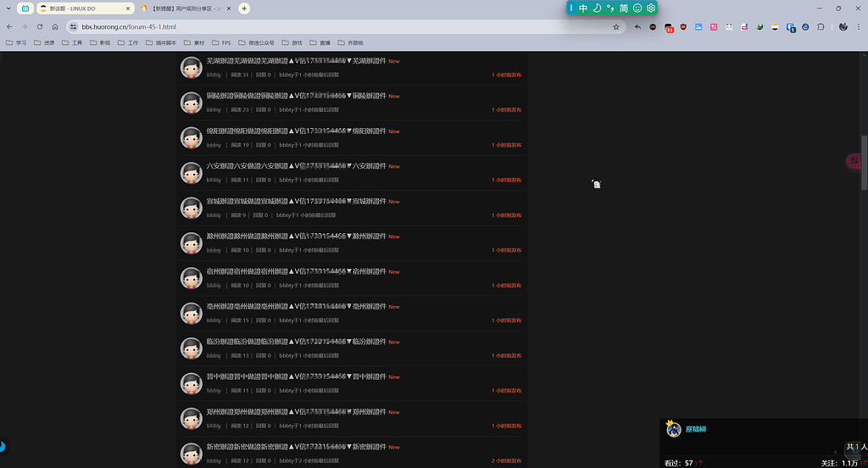868x468 pixels.
Task: Open the white cat-face extension icon
Action: [x=729, y=26]
